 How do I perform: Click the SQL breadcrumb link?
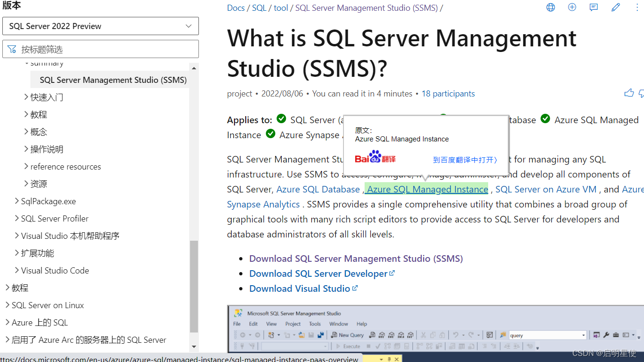pyautogui.click(x=259, y=7)
